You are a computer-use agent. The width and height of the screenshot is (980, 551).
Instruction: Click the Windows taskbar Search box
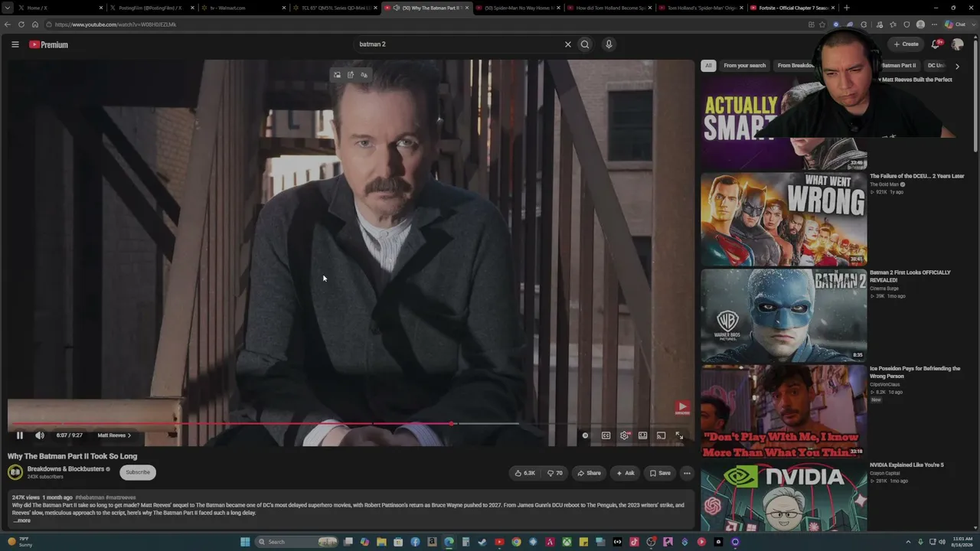297,542
